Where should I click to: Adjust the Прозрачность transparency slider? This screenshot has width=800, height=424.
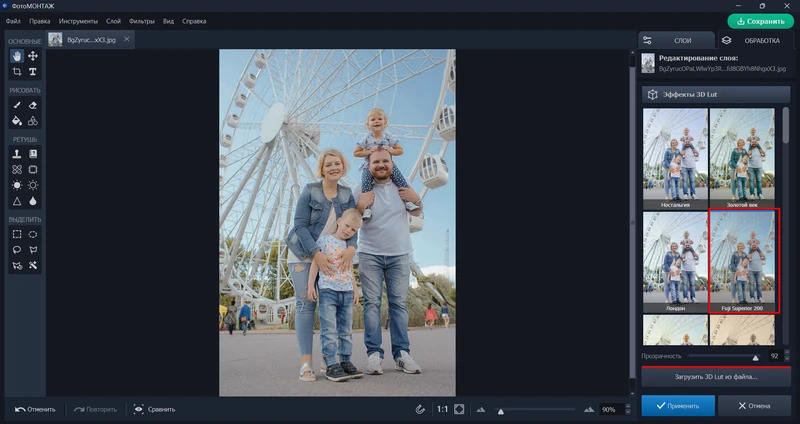pyautogui.click(x=723, y=357)
